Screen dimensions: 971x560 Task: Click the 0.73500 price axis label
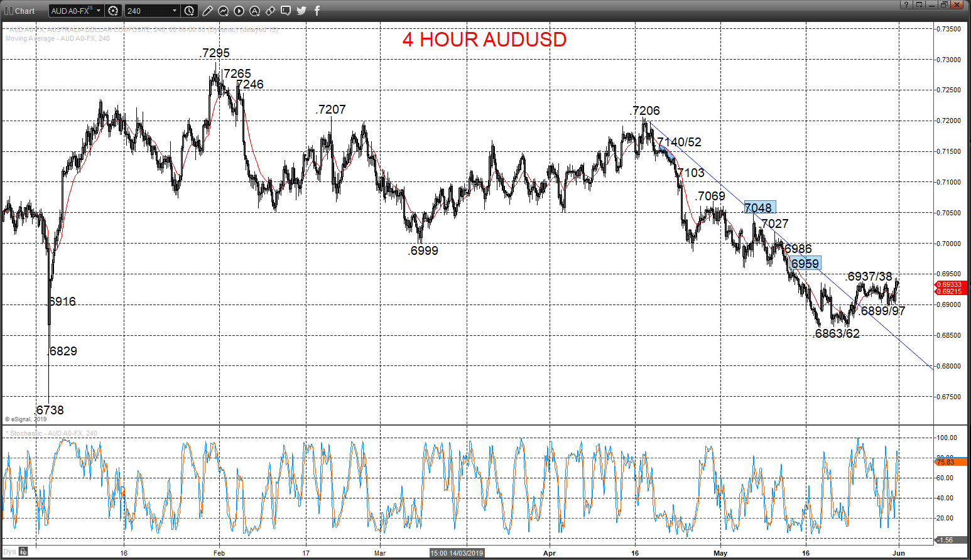tap(949, 29)
